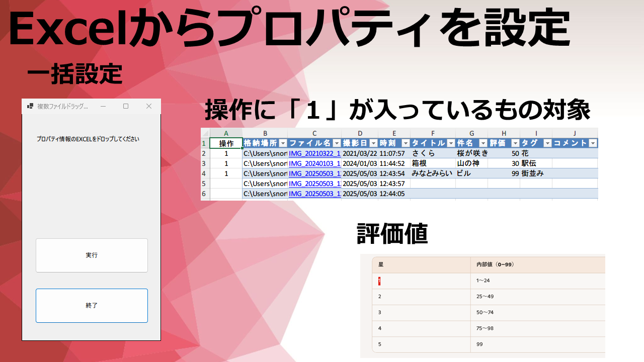The image size is (644, 362).
Task: Open the コメント column filter dropdown
Action: pos(593,143)
